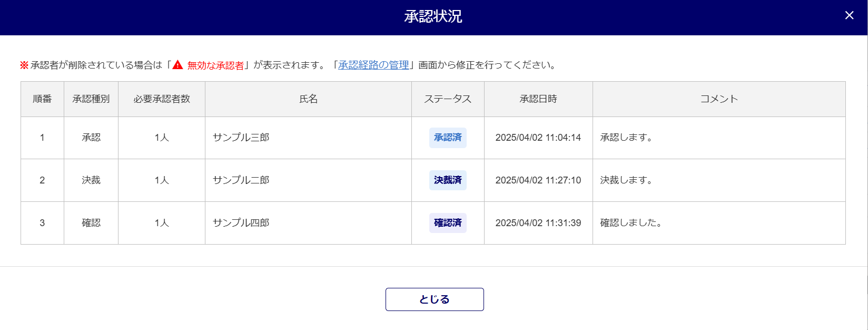This screenshot has width=868, height=330.
Task: Click the comment 確認しました。
Action: 632,223
